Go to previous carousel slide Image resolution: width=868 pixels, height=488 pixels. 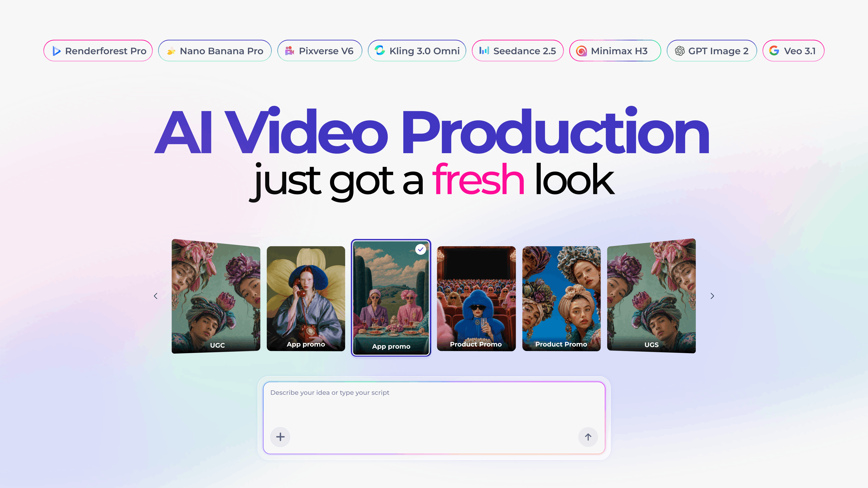tap(156, 296)
